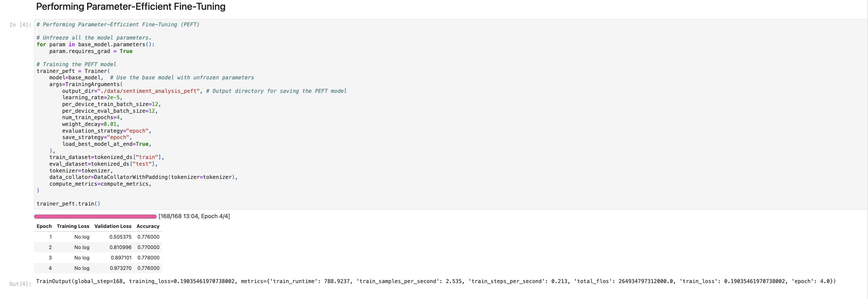Click the pink training progress bar
This screenshot has height=299, width=868.
pyautogui.click(x=95, y=217)
